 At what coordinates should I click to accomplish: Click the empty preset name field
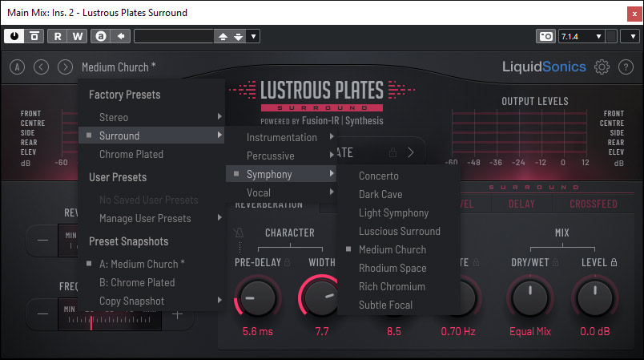pyautogui.click(x=174, y=36)
